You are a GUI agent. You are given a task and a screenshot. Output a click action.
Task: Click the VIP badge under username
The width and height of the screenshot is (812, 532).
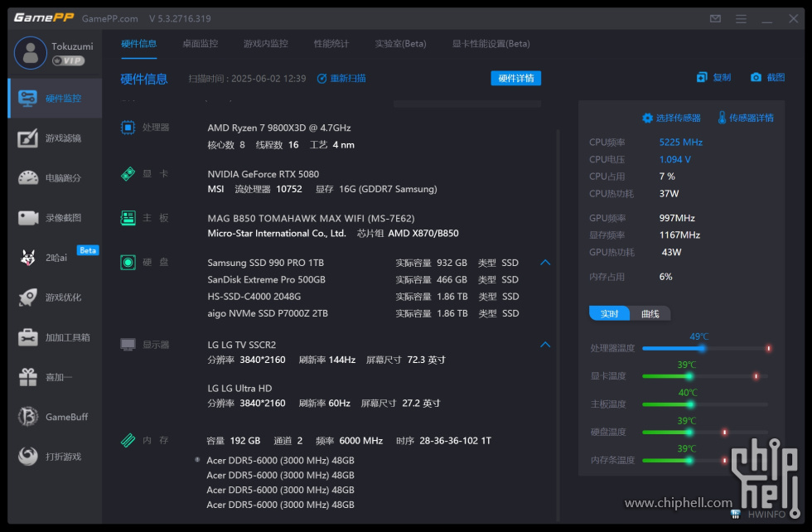pyautogui.click(x=68, y=60)
